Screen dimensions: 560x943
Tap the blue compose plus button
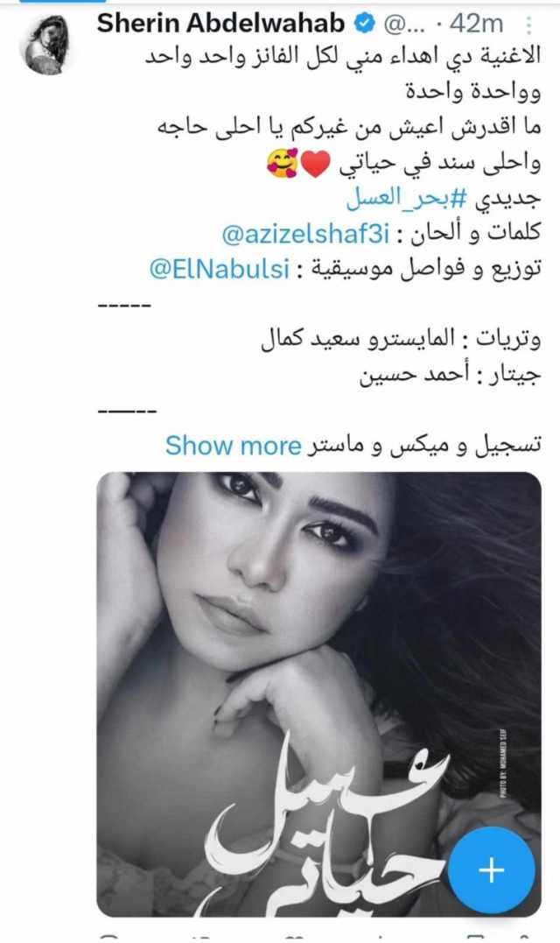(x=492, y=869)
